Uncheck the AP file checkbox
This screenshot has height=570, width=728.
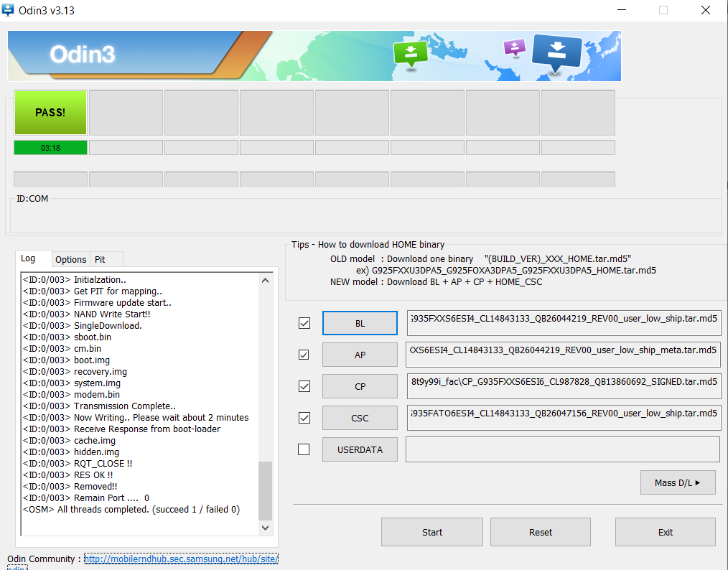[x=304, y=355]
